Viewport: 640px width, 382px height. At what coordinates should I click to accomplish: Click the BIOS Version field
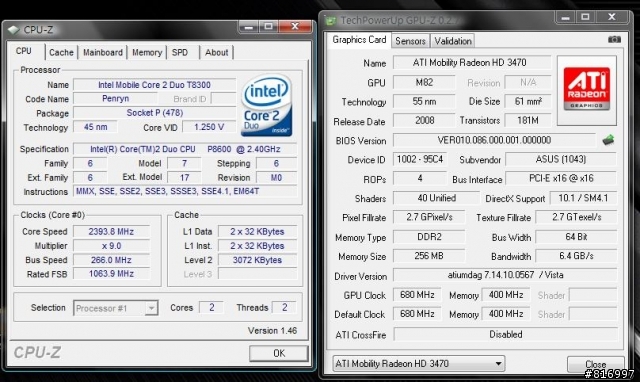(x=494, y=140)
